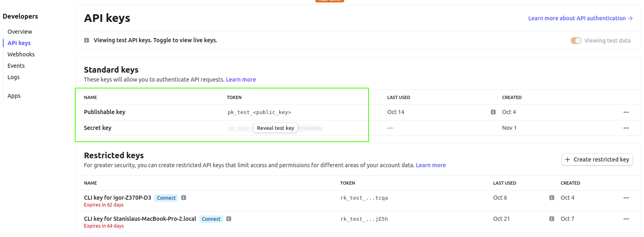Click Learn more under Standard keys
The image size is (644, 237).
pyautogui.click(x=241, y=79)
